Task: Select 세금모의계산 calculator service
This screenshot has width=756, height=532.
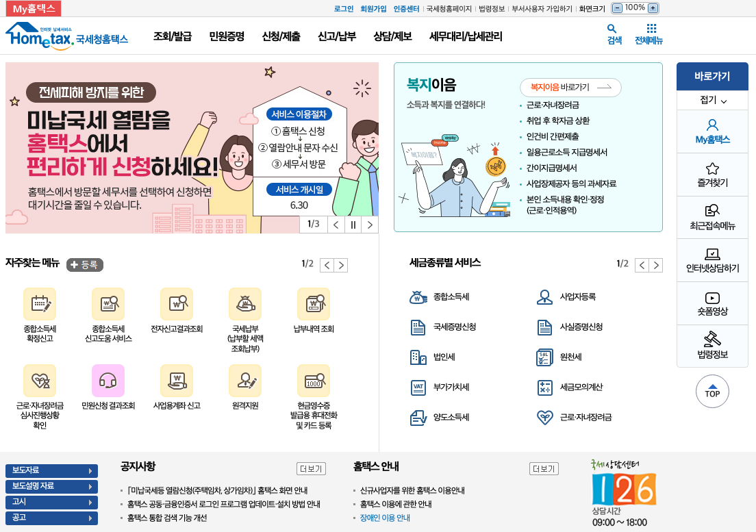Action: pyautogui.click(x=570, y=388)
